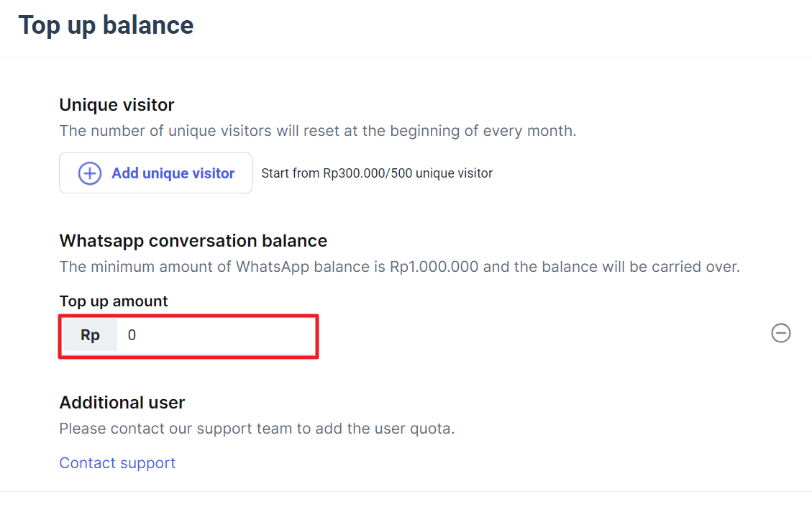Click the Rp1.000.000 amount in WhatsApp description
This screenshot has width=812, height=507.
tap(434, 268)
